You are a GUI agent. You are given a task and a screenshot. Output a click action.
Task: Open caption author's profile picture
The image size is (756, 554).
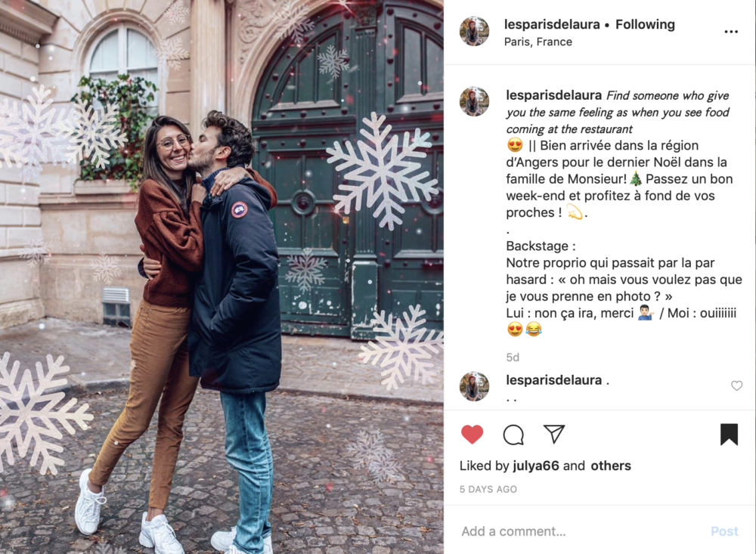tap(474, 102)
